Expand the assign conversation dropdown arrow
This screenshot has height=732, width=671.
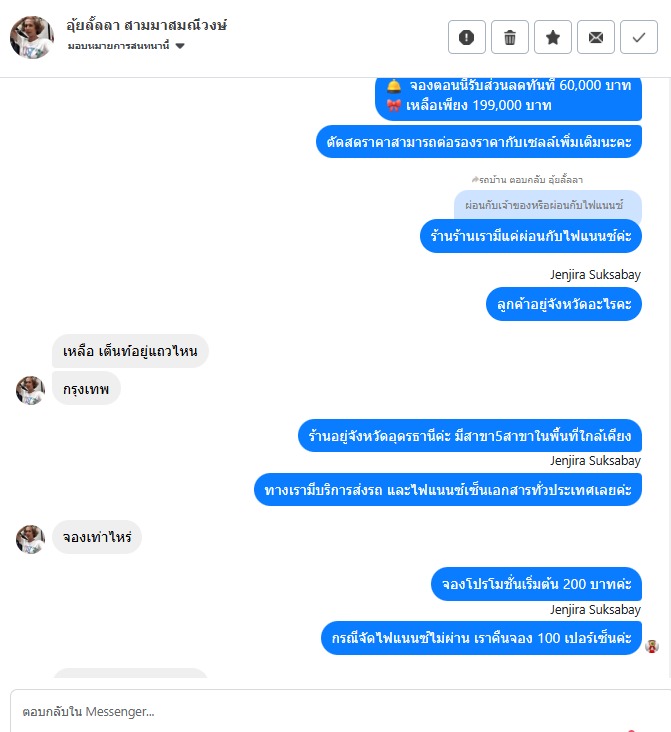coord(180,46)
